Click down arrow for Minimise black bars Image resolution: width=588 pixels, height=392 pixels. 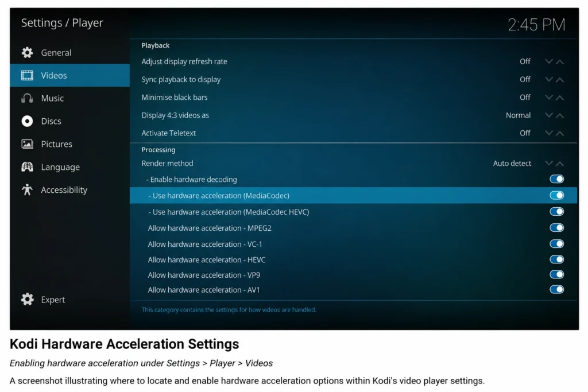tap(549, 98)
